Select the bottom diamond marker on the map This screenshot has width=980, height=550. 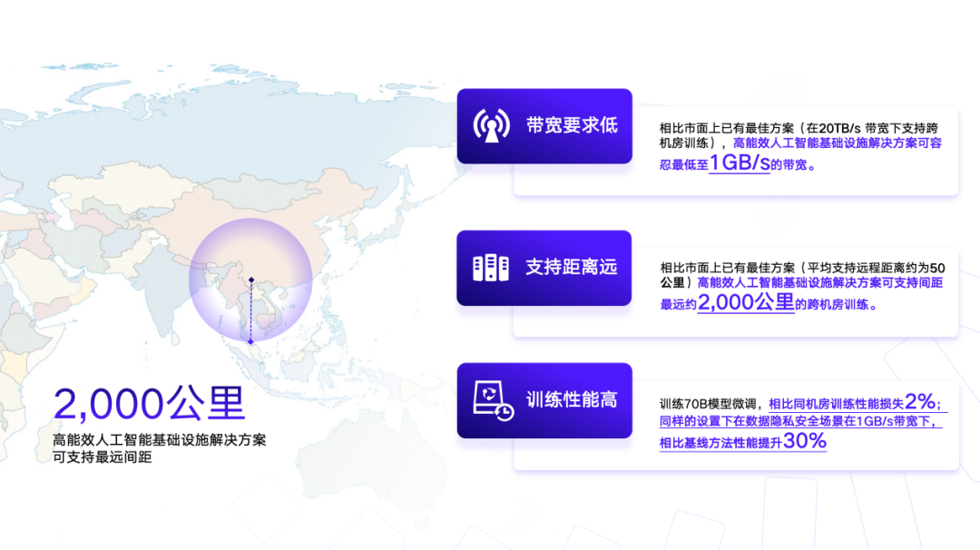[250, 341]
